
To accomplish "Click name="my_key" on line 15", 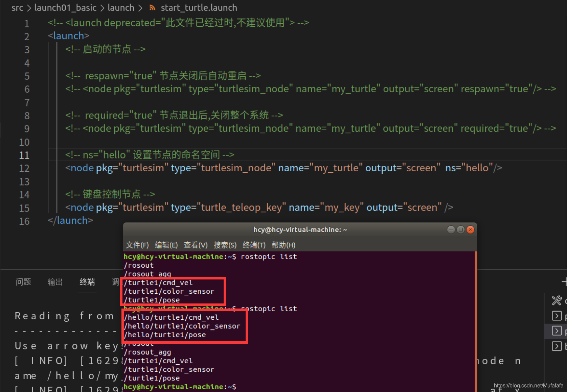I will coord(326,207).
